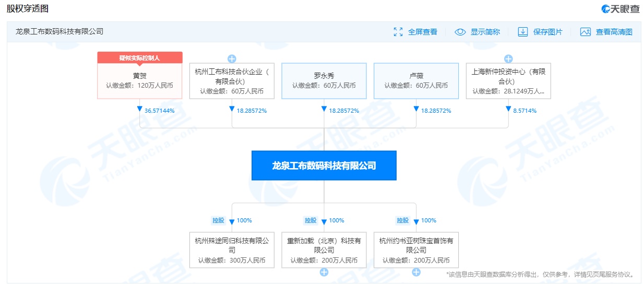Click 控股 tag above 杭州约书亚树珠宝
The width and height of the screenshot is (644, 284).
403,220
